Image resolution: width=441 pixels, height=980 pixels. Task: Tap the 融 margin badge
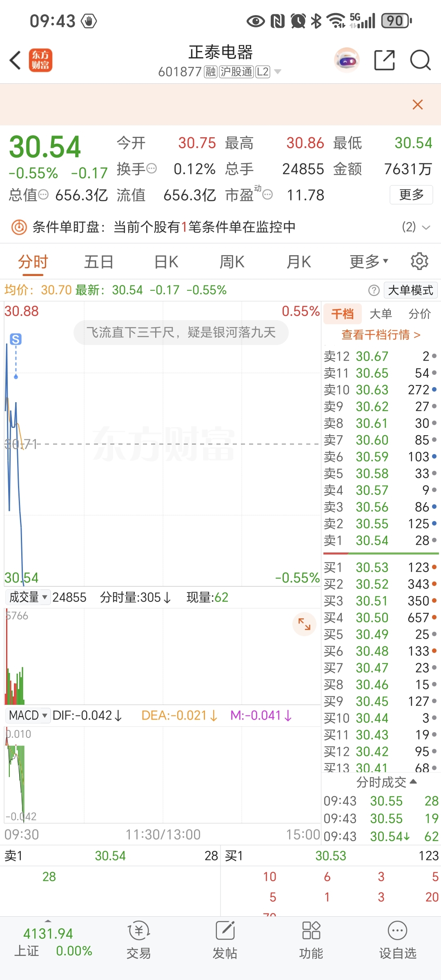pyautogui.click(x=211, y=72)
